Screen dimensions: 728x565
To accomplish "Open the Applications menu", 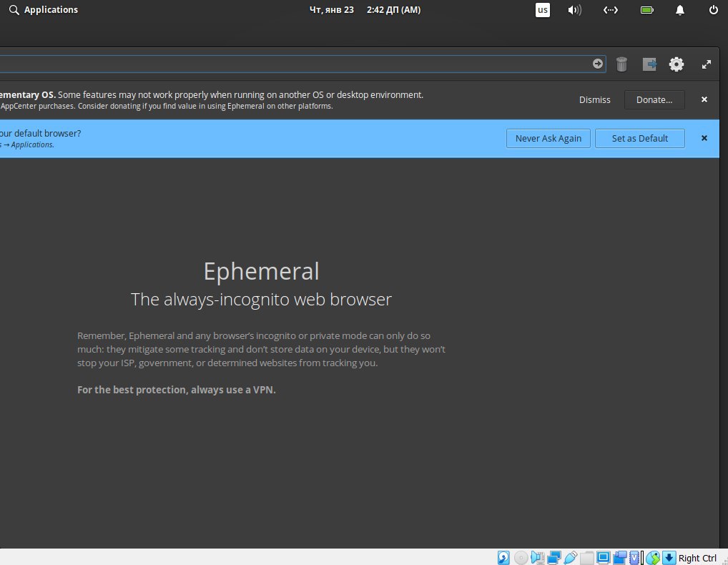I will (43, 10).
